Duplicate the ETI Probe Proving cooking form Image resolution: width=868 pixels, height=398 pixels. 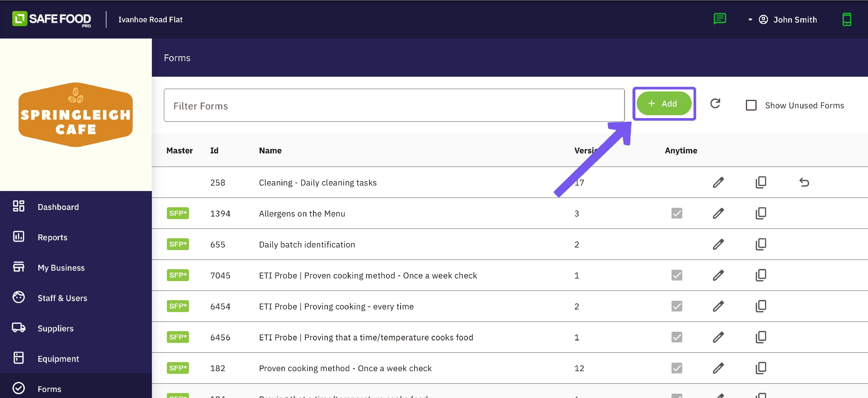760,306
